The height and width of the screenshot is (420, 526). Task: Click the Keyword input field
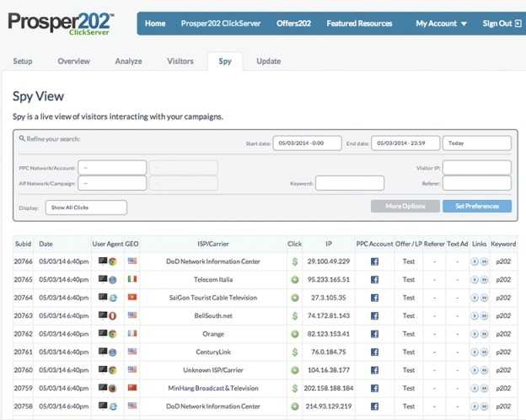350,183
